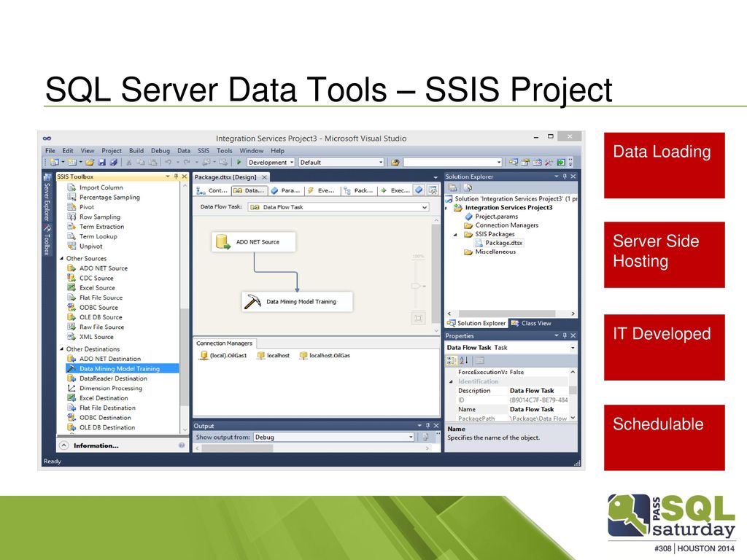
Task: Toggle Alphabetical sort in Properties panel
Action: 464,360
